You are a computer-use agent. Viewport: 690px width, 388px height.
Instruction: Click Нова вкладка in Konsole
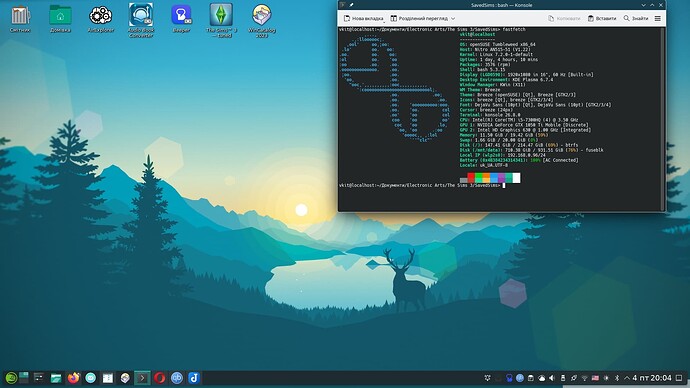pyautogui.click(x=363, y=18)
